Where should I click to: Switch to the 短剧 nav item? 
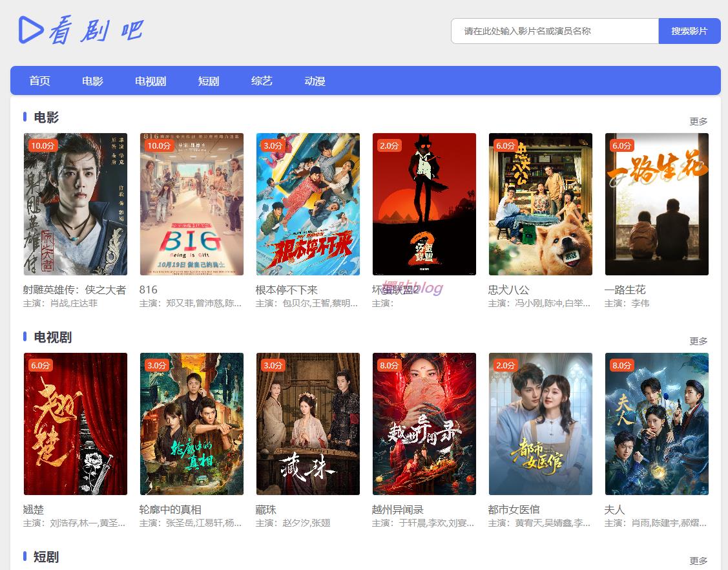209,81
